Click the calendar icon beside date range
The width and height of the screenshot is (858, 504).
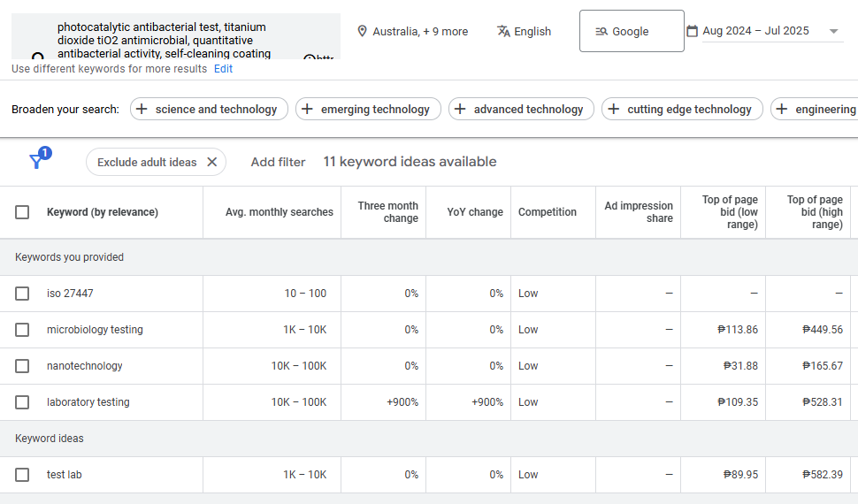[x=692, y=31]
